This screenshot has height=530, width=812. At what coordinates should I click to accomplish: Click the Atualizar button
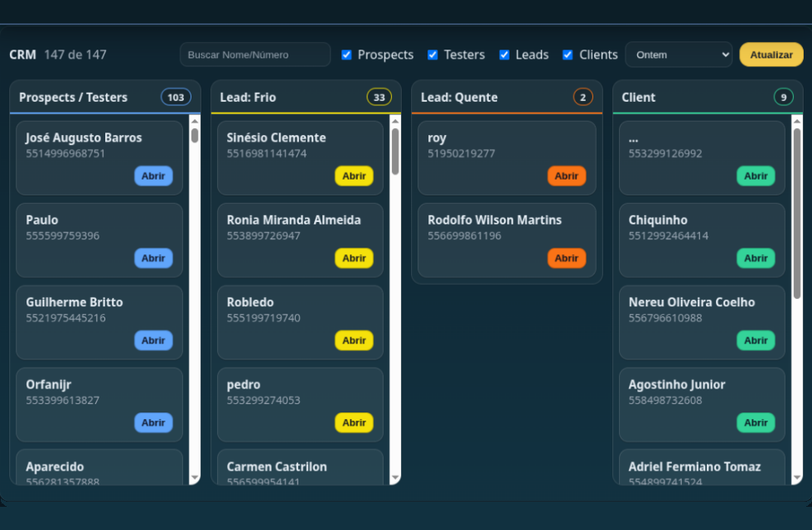click(771, 55)
